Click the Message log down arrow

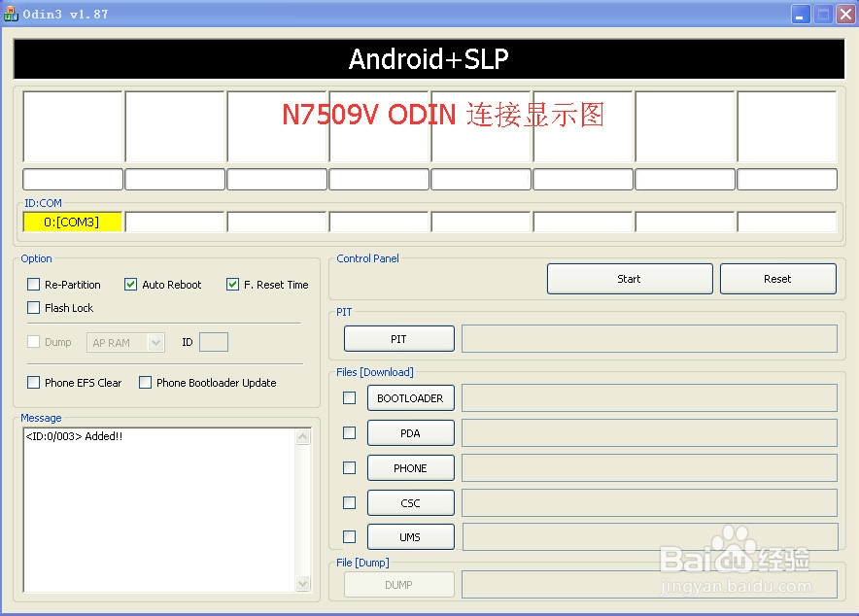pos(302,583)
